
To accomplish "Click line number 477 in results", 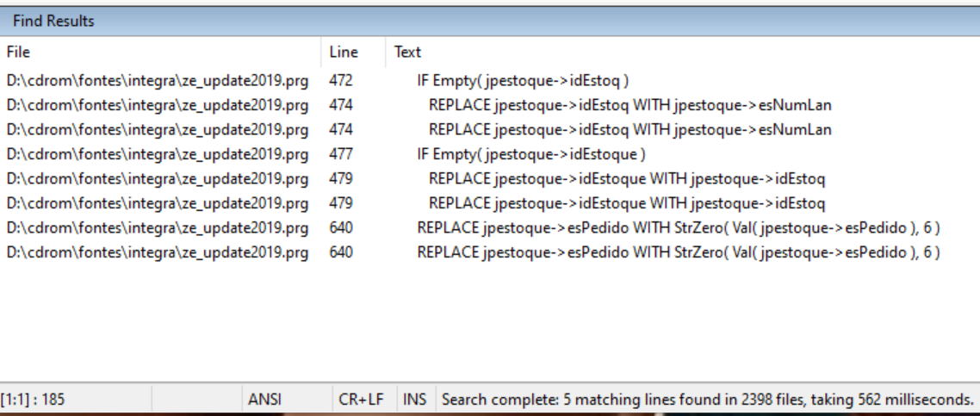I will [341, 154].
